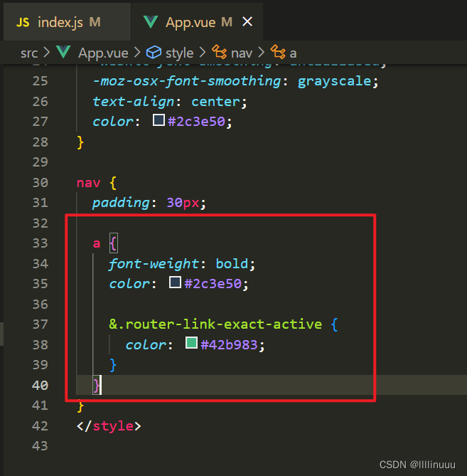Click the 'grayscale' value text
Viewport: 467px width, 476px height.
[335, 81]
